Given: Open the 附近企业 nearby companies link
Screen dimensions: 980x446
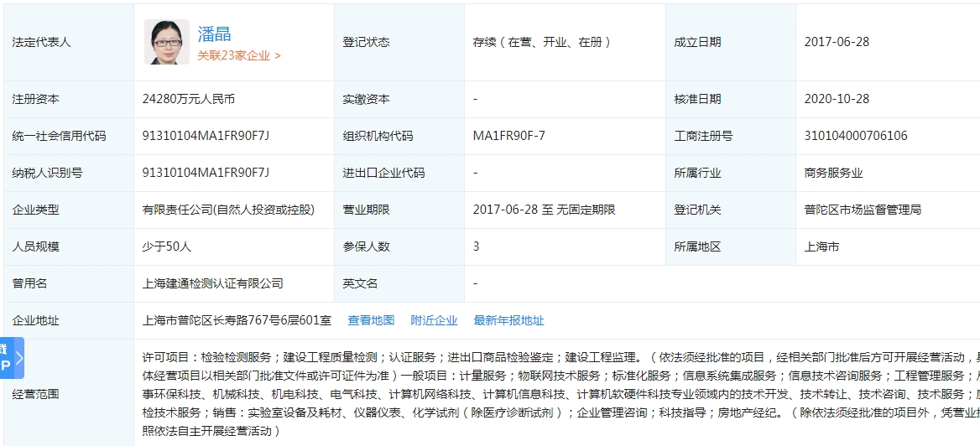Looking at the screenshot, I should pyautogui.click(x=434, y=320).
